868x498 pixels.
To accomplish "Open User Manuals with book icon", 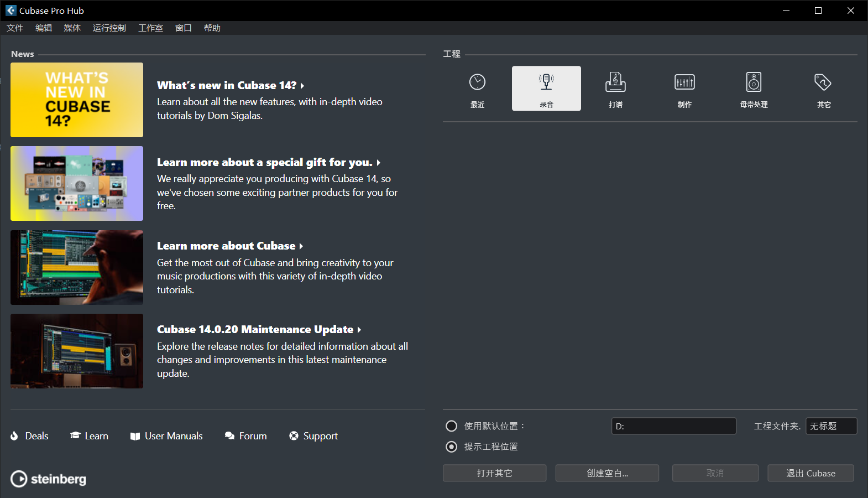I will point(166,436).
